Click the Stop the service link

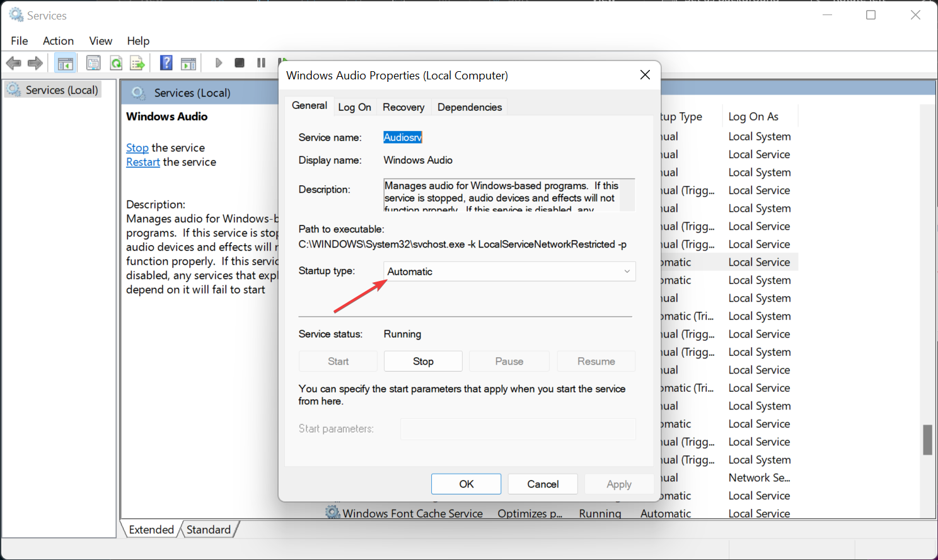coord(137,147)
